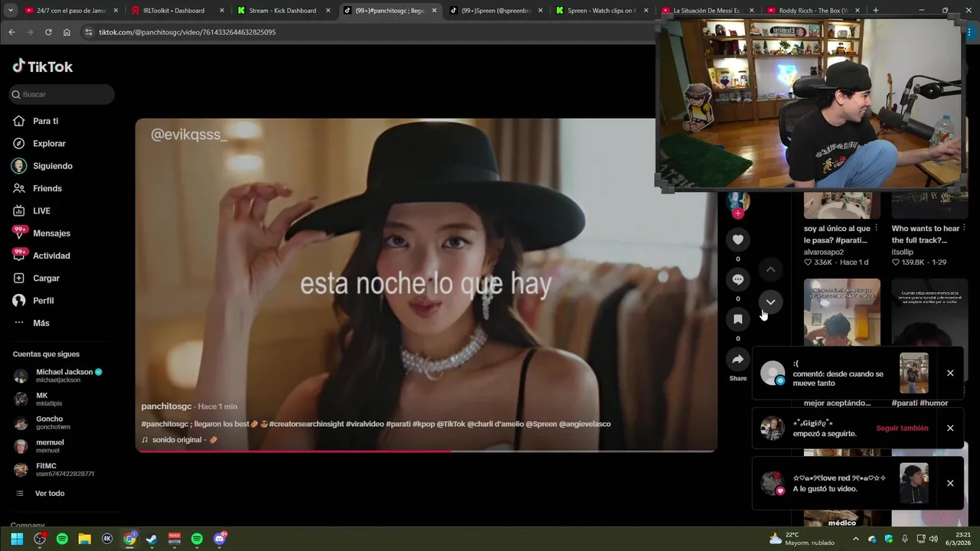This screenshot has height=551, width=980.
Task: Open the video comments bubble
Action: (x=738, y=279)
